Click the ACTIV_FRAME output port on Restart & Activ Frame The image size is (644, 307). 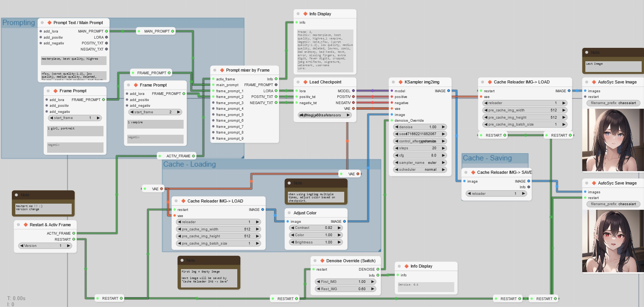pyautogui.click(x=74, y=234)
